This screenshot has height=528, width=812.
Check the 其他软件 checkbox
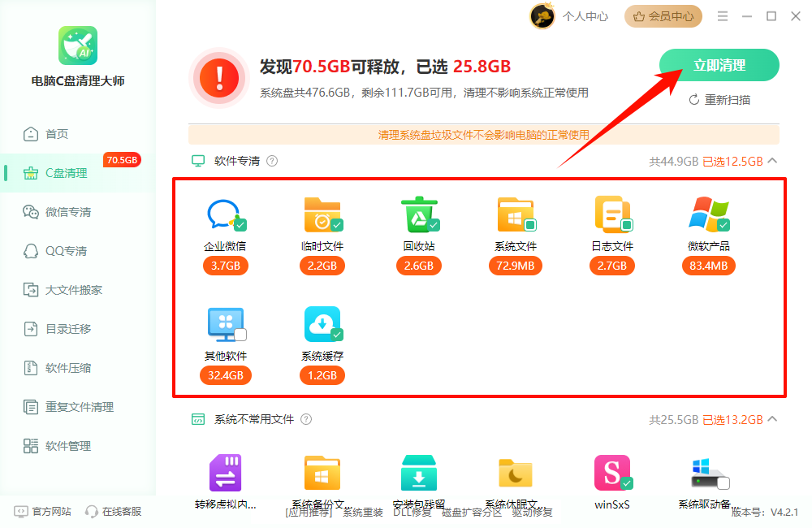[x=240, y=335]
